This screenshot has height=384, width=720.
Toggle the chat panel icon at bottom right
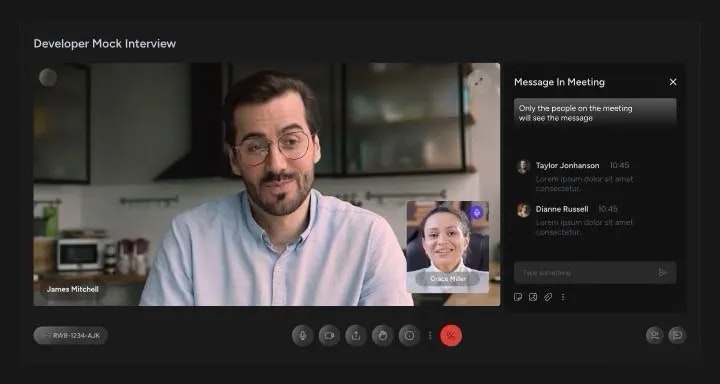tap(677, 335)
